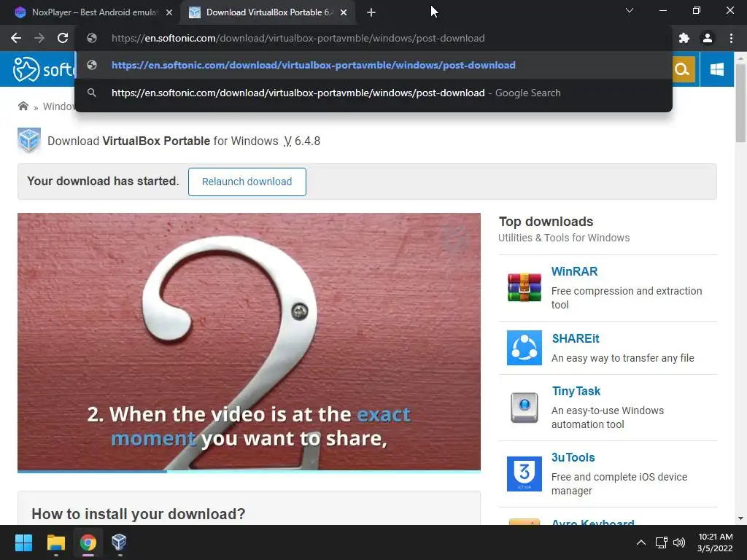
Task: Click the Softonic logo in header
Action: 44,69
